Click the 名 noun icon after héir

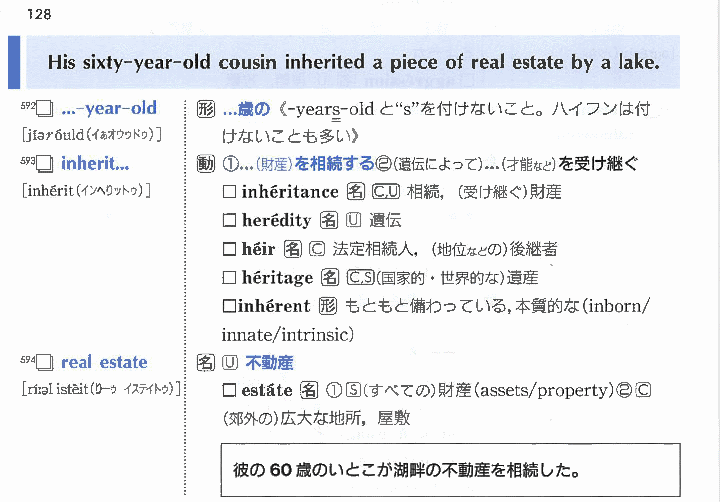point(293,249)
